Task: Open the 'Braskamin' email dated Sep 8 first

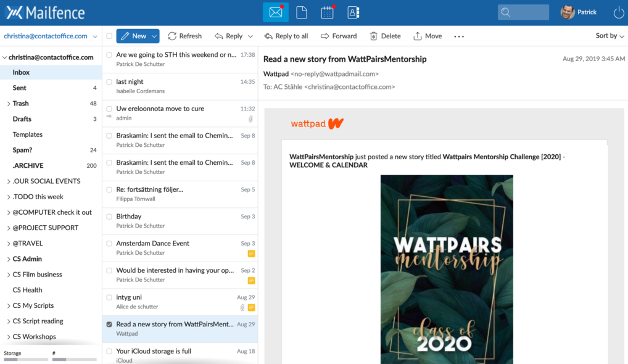Action: [x=180, y=140]
